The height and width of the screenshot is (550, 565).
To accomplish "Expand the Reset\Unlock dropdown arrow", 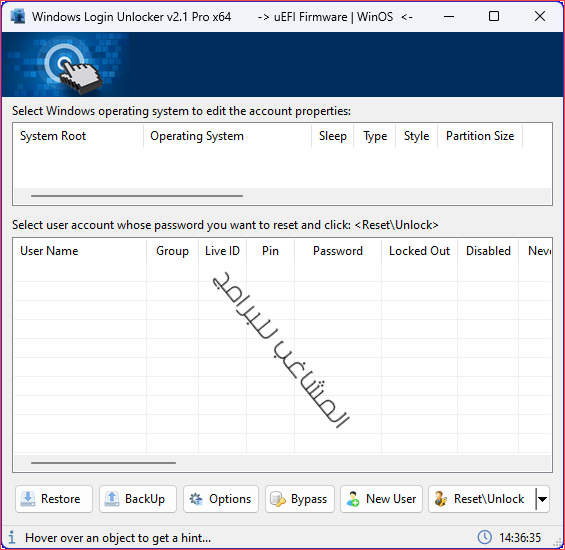I will coord(542,499).
